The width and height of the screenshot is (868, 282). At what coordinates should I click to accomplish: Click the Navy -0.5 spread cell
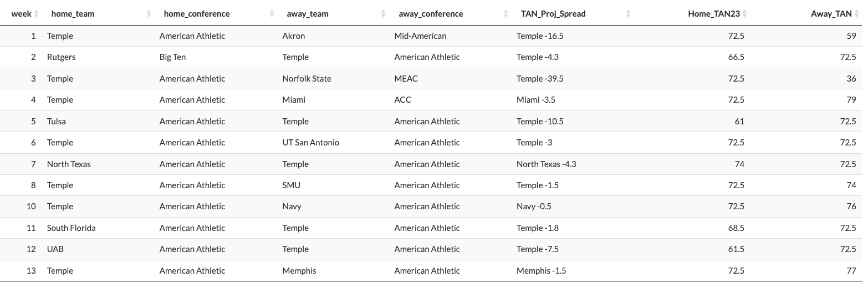534,207
